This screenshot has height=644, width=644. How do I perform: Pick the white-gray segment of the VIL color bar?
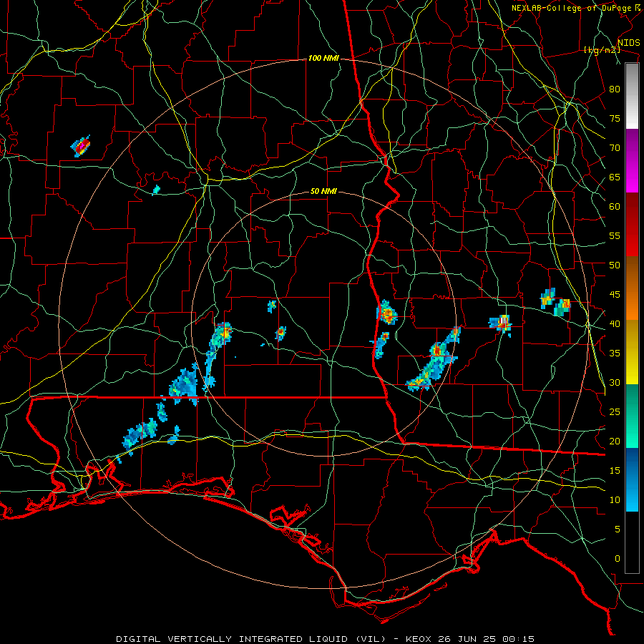click(x=632, y=96)
